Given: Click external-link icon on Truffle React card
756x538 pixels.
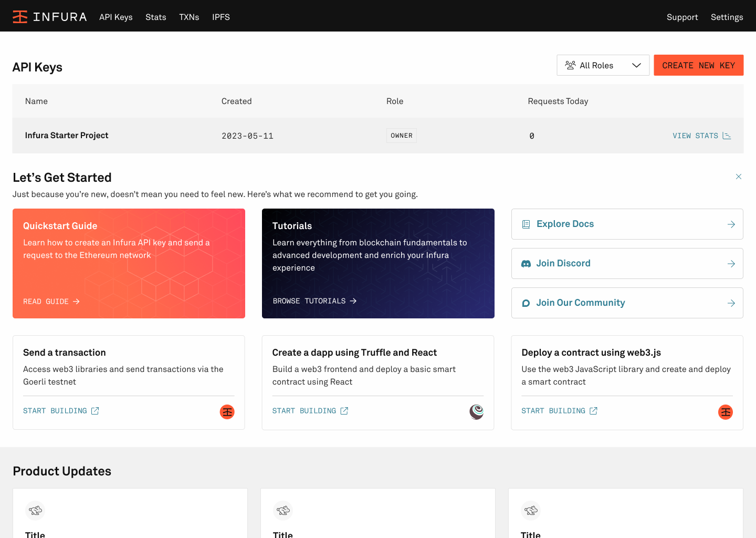Looking at the screenshot, I should click(x=344, y=411).
